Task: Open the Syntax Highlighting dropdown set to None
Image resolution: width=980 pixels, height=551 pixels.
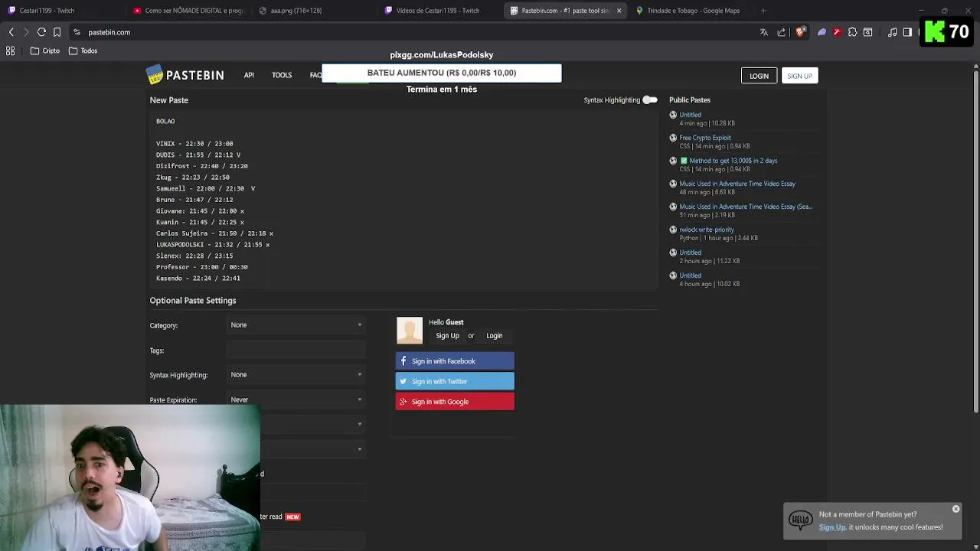Action: [x=296, y=375]
